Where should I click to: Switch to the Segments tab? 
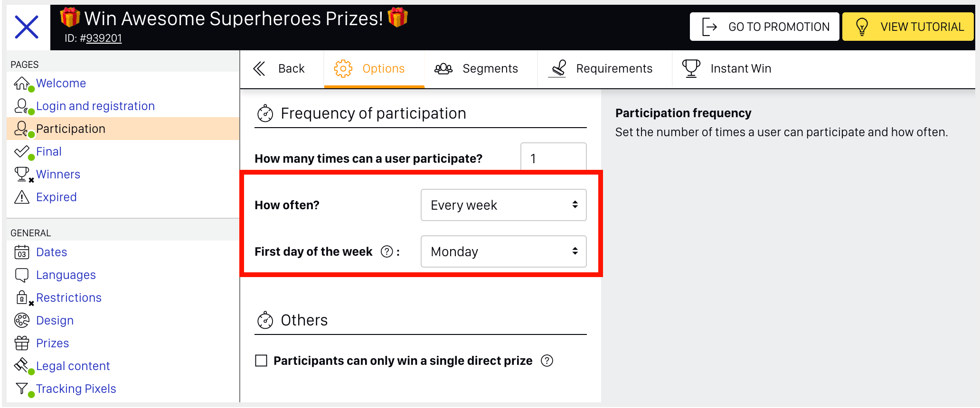click(476, 69)
